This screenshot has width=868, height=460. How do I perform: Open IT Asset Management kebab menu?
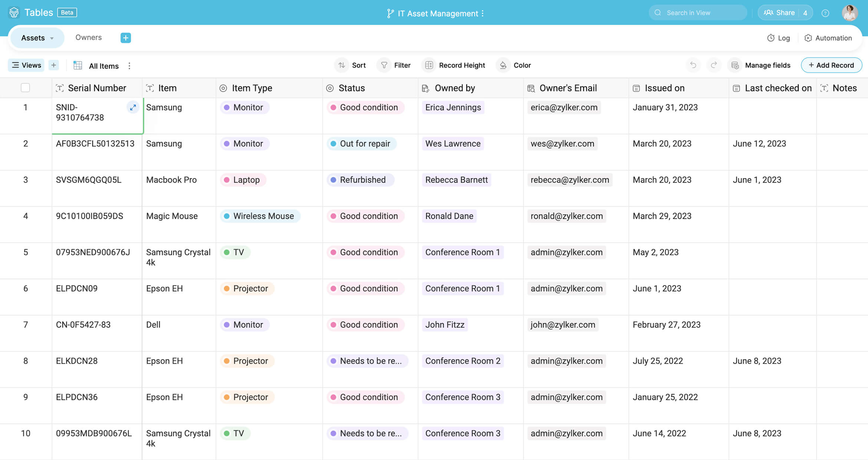[x=483, y=13]
